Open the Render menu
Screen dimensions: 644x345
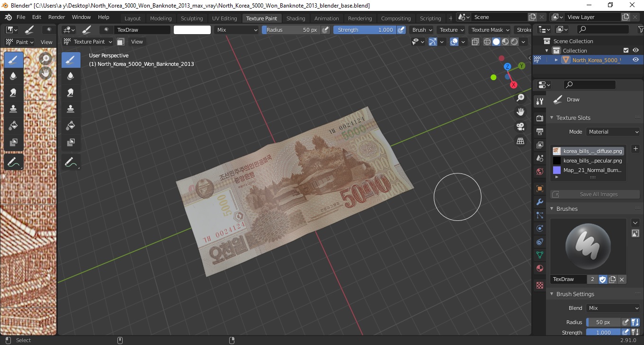coord(56,17)
